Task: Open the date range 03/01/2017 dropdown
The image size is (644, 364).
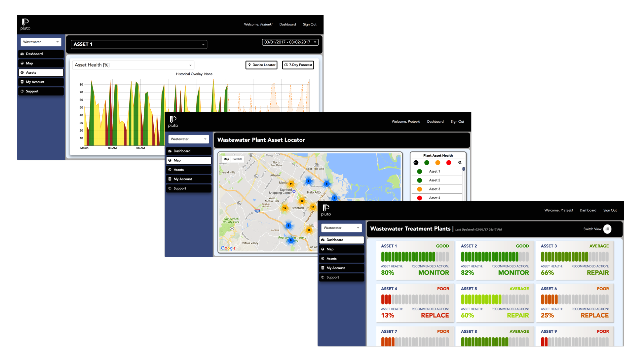Action: pos(290,42)
